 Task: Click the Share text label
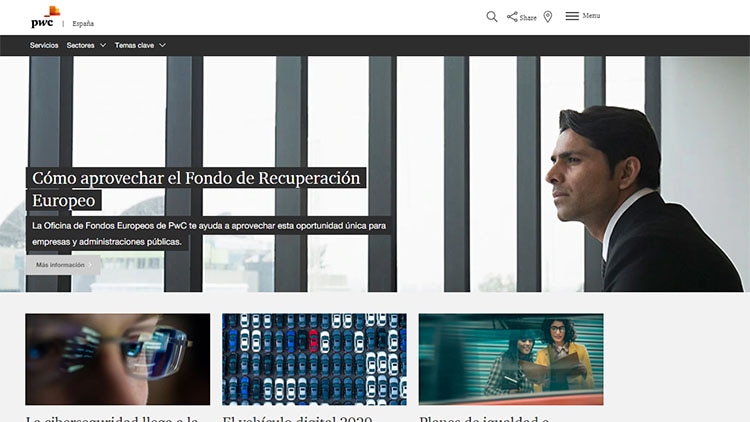[x=528, y=18]
